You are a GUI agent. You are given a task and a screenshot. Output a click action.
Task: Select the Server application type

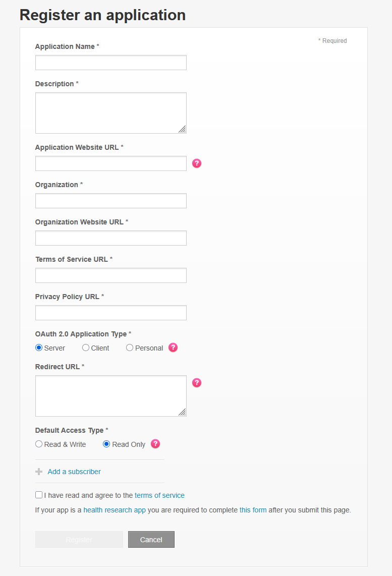(39, 348)
